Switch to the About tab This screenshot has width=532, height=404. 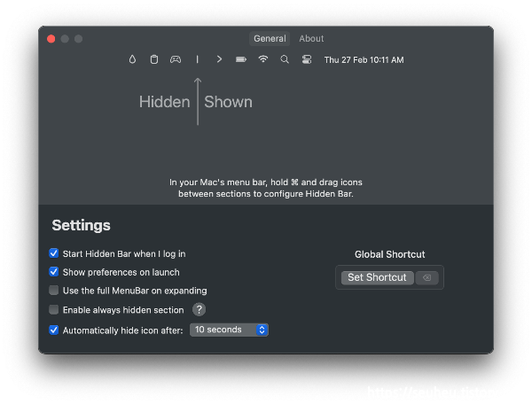coord(311,39)
